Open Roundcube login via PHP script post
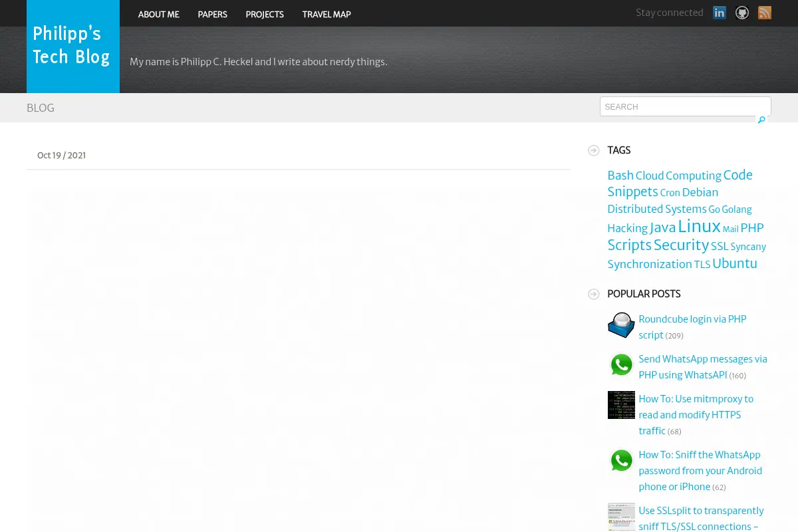The height and width of the screenshot is (532, 798). click(692, 327)
